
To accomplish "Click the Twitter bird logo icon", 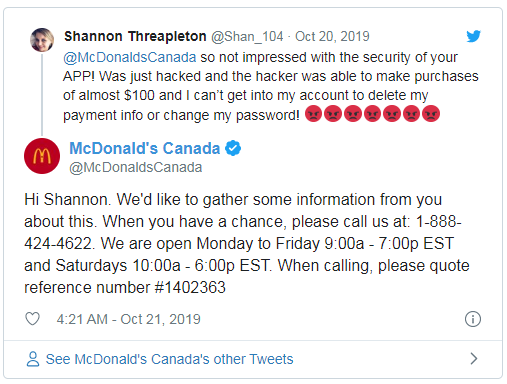I will tap(473, 36).
